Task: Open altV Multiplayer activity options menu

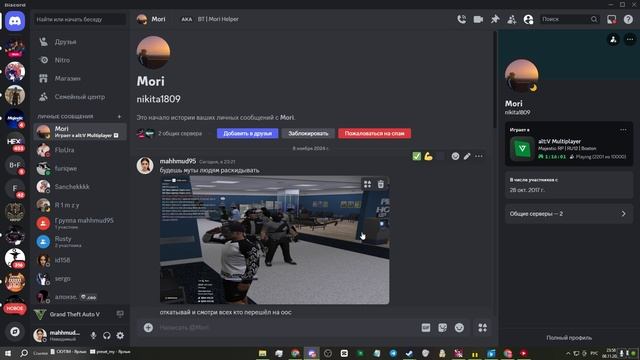Action: 623,130
